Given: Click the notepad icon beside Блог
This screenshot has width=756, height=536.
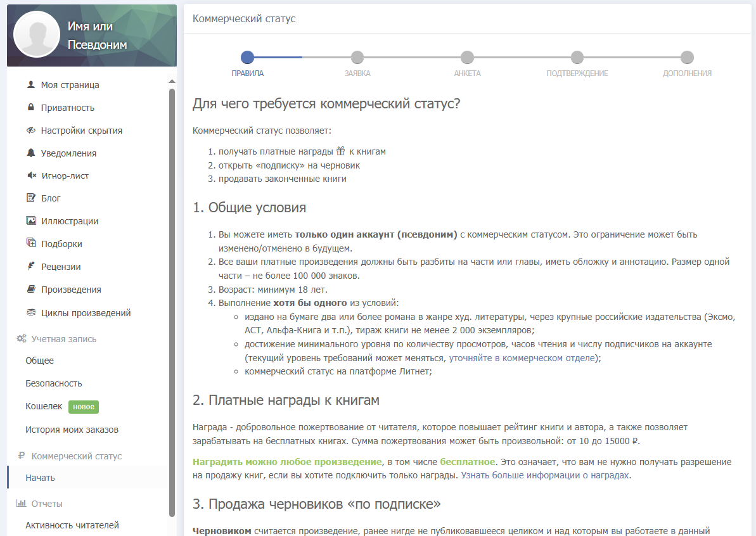Looking at the screenshot, I should point(31,198).
